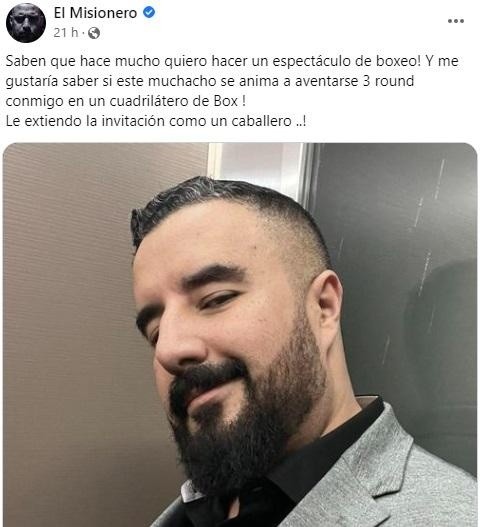
Task: Click the man's nose in the photo
Action: pos(178,346)
